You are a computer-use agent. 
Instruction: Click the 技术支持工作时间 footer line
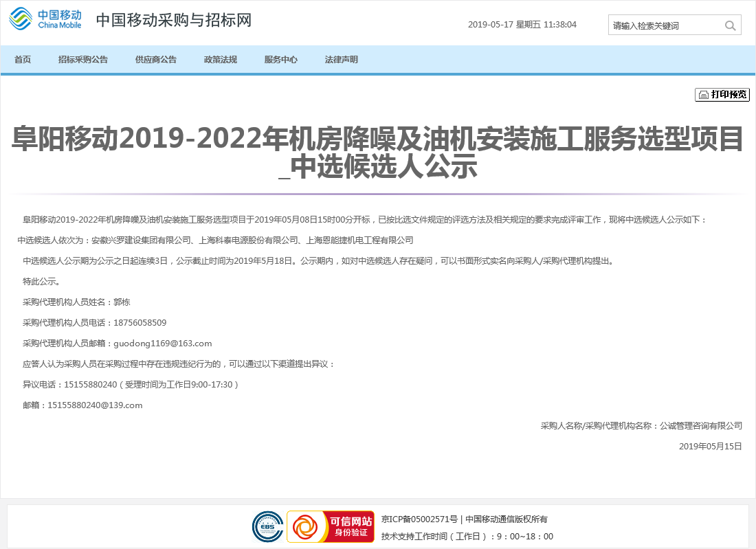(x=467, y=537)
